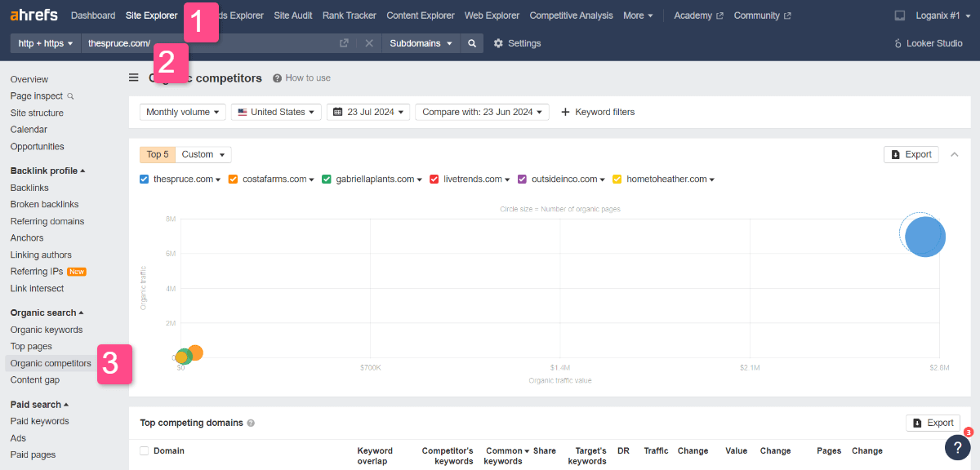980x470 pixels.
Task: Open the help question mark bubble
Action: 958,447
